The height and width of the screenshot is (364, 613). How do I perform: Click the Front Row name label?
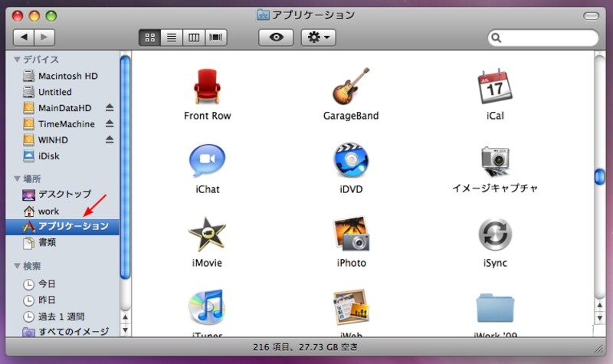click(207, 116)
